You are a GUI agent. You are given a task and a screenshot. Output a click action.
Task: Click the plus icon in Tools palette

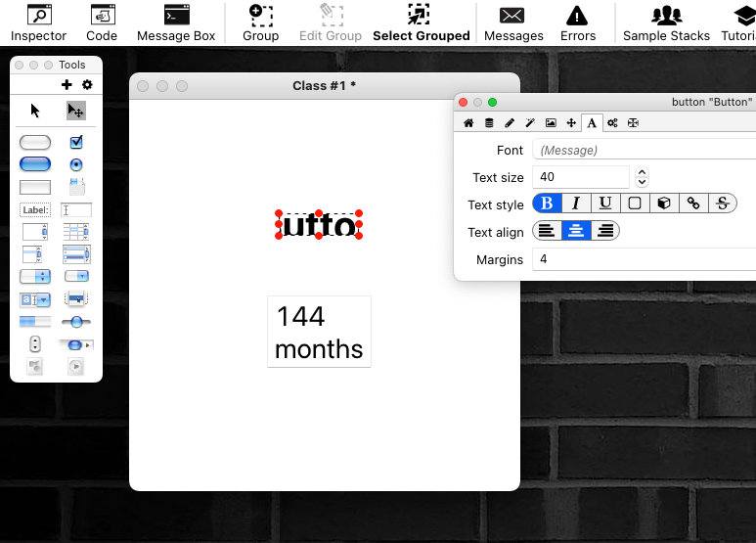67,85
